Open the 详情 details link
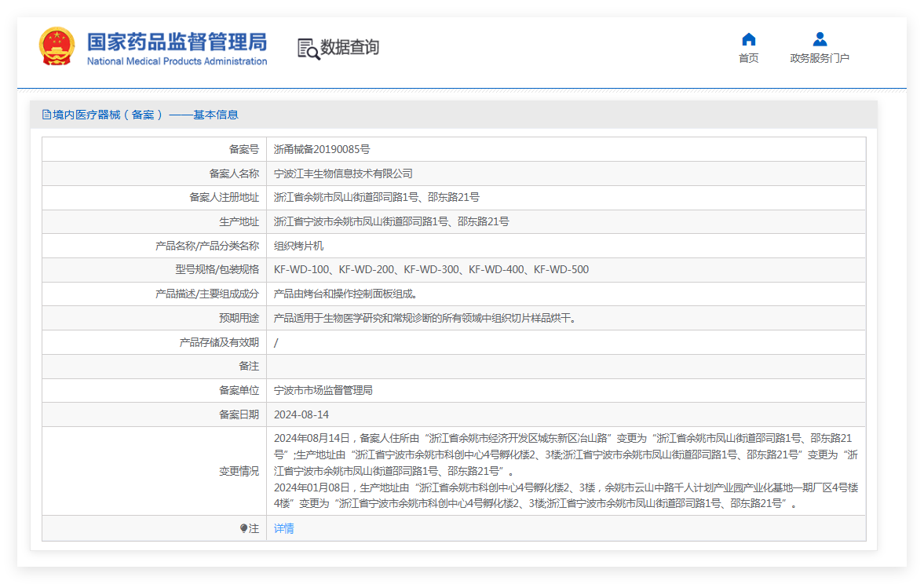Image resolution: width=924 pixels, height=584 pixels. click(284, 528)
